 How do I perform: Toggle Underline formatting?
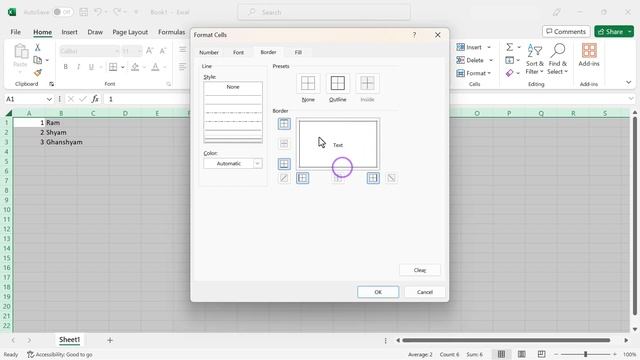(x=91, y=67)
